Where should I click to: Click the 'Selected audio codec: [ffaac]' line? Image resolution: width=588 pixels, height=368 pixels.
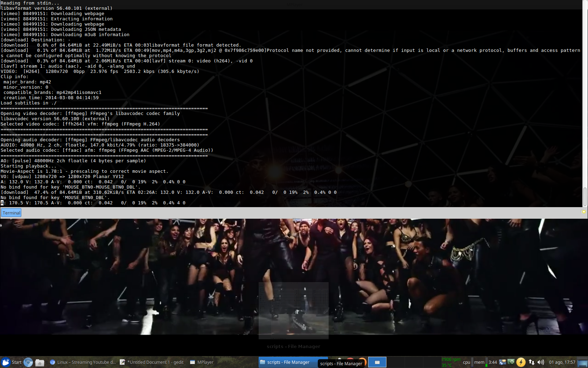107,150
